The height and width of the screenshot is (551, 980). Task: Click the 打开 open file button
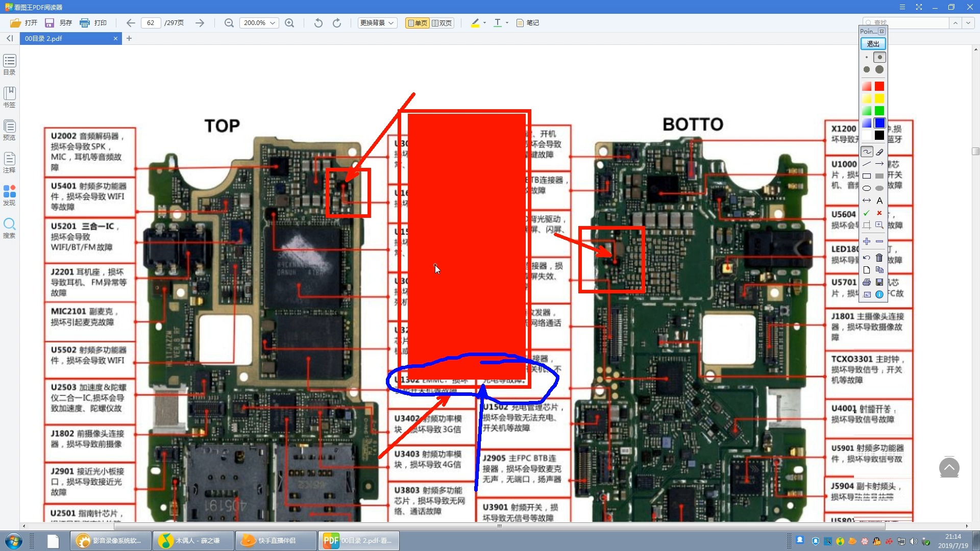click(x=24, y=23)
